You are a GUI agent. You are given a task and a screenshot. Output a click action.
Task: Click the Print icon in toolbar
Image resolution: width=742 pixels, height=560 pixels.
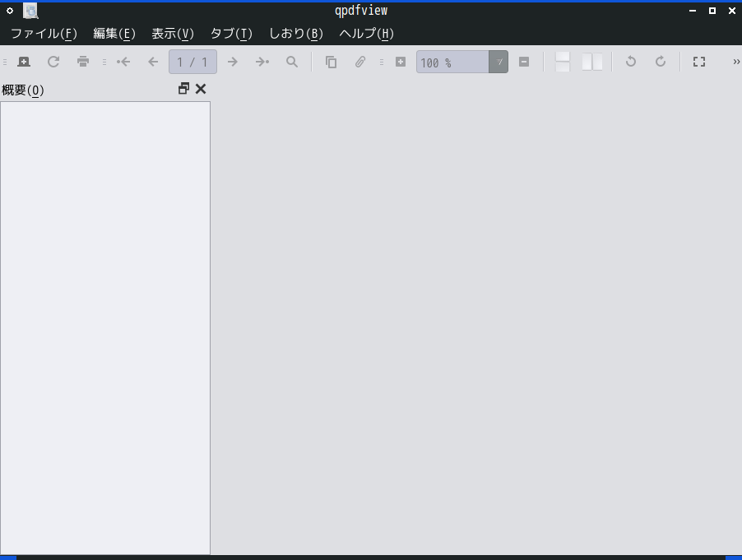[x=83, y=62]
